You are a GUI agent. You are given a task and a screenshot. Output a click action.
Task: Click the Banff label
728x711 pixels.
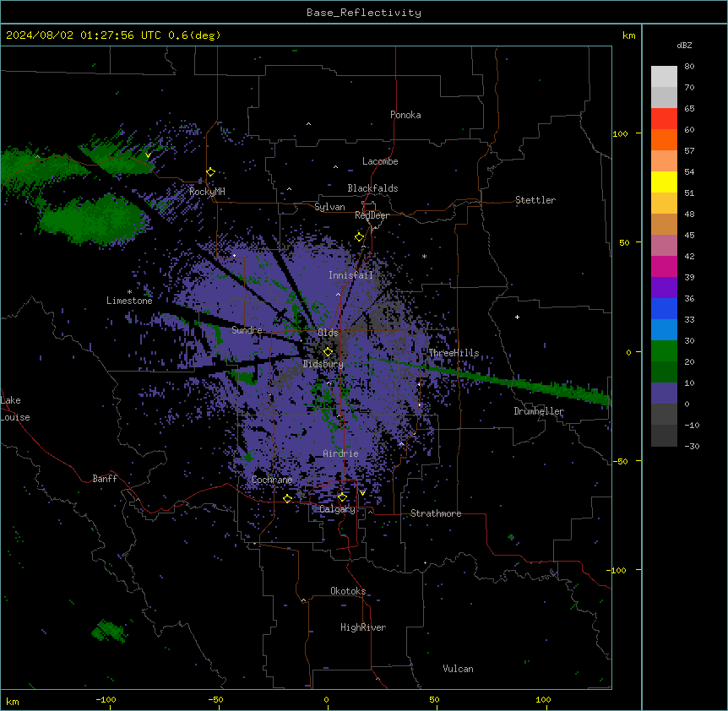point(105,479)
